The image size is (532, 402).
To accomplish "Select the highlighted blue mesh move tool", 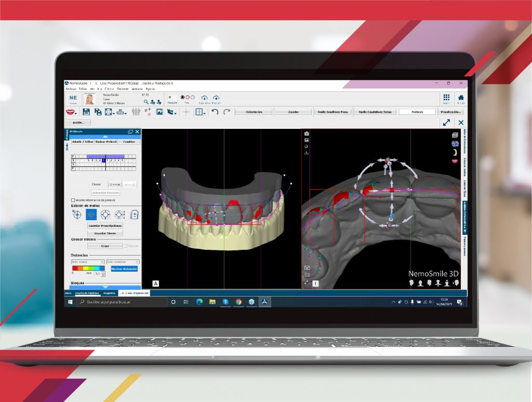I will (x=91, y=215).
